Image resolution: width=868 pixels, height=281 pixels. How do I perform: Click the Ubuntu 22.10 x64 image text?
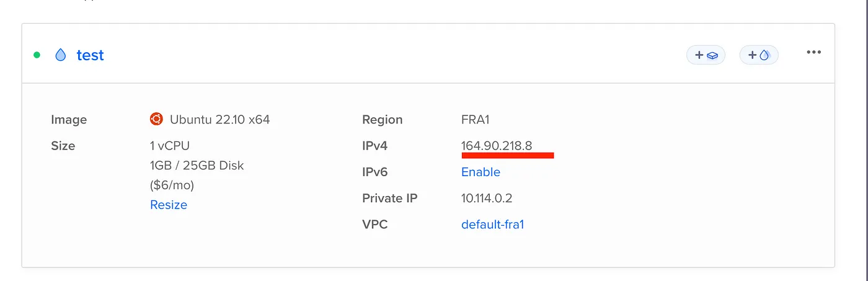[219, 120]
